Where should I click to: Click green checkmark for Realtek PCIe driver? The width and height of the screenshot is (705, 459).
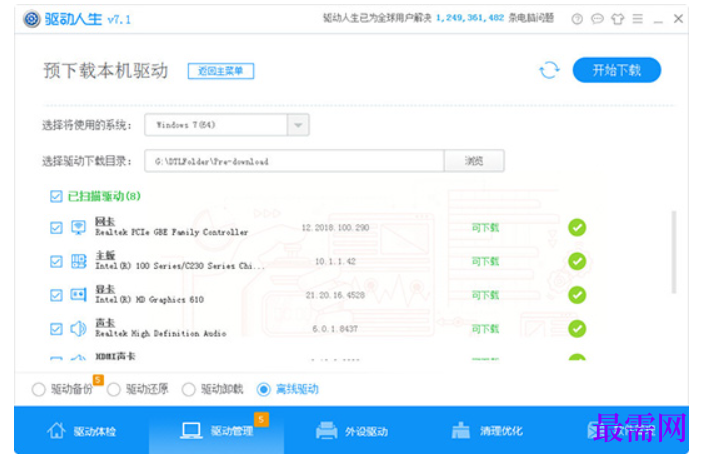pos(577,227)
